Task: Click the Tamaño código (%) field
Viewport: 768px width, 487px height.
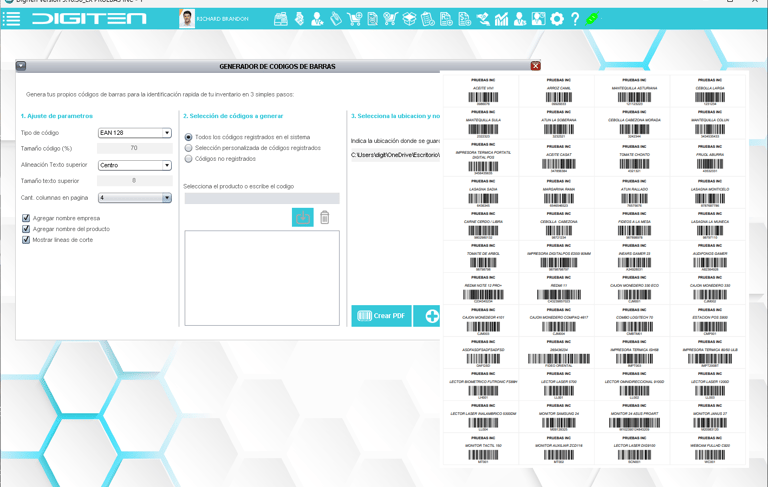Action: pyautogui.click(x=135, y=148)
